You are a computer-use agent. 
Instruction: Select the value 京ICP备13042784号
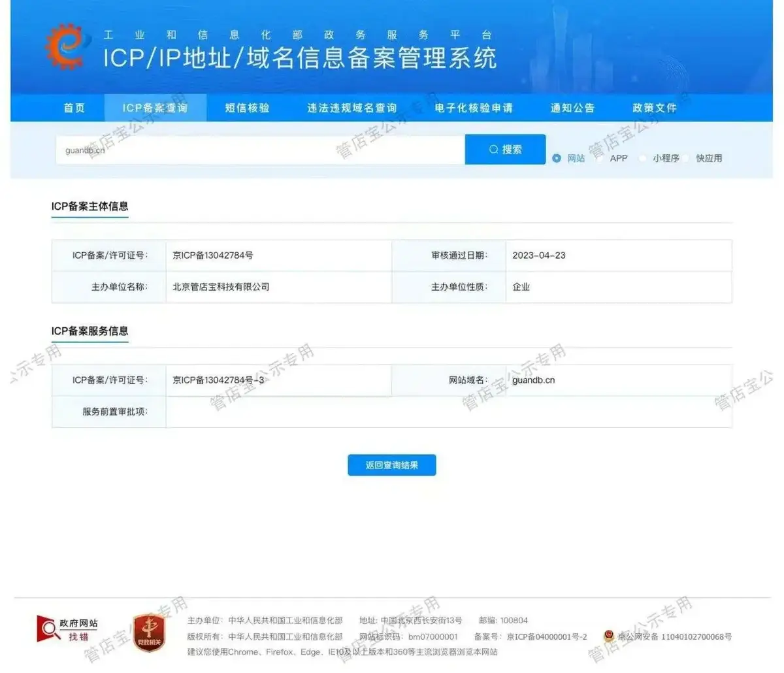213,255
